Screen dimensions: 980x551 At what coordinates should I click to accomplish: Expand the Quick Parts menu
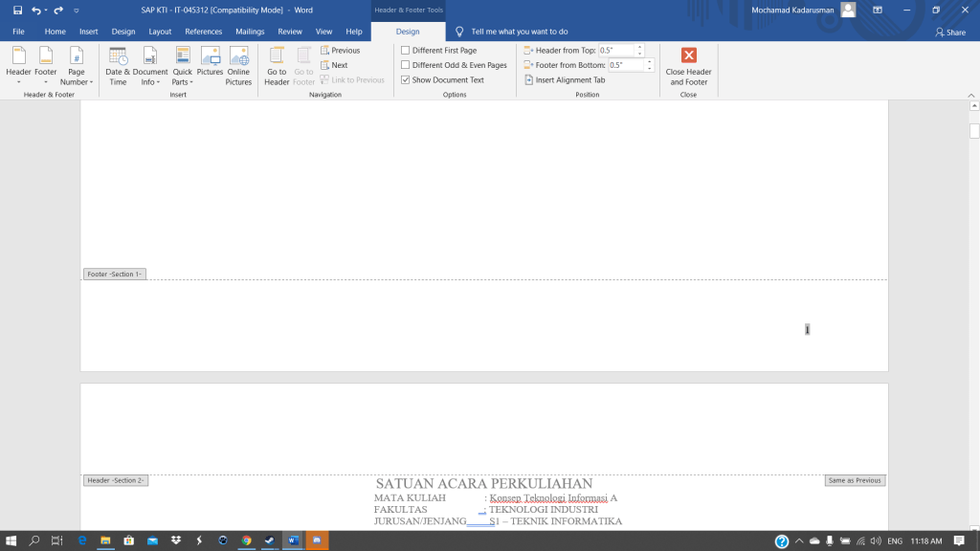[182, 67]
